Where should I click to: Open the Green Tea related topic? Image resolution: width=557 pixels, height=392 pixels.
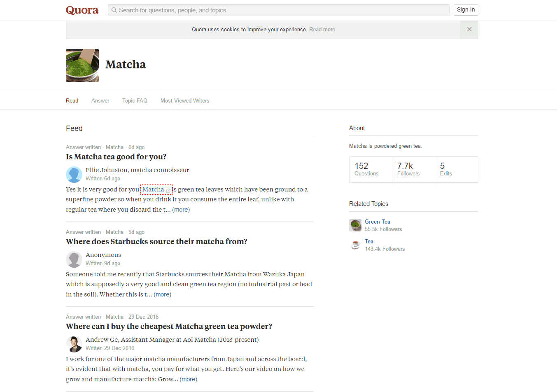378,222
